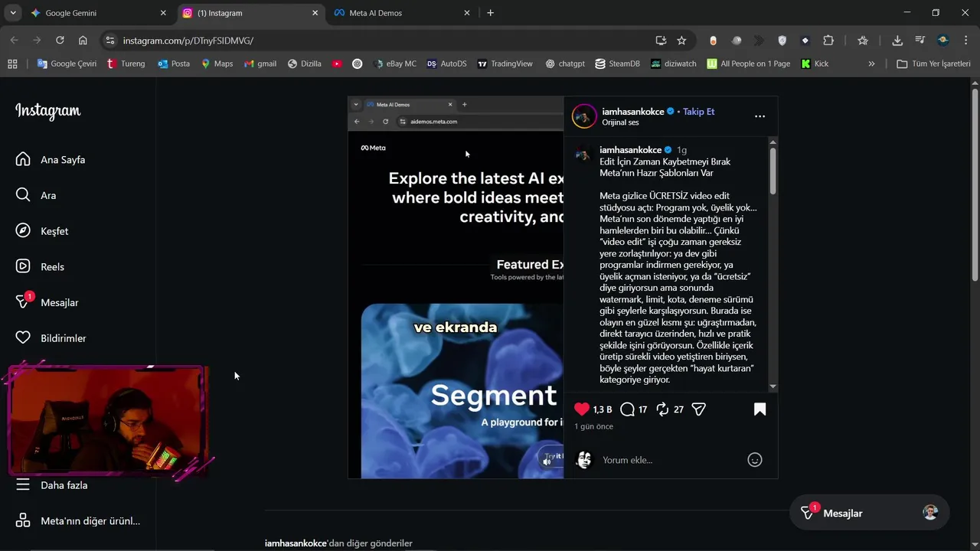
Task: Share the post with paper plane icon
Action: pyautogui.click(x=698, y=409)
